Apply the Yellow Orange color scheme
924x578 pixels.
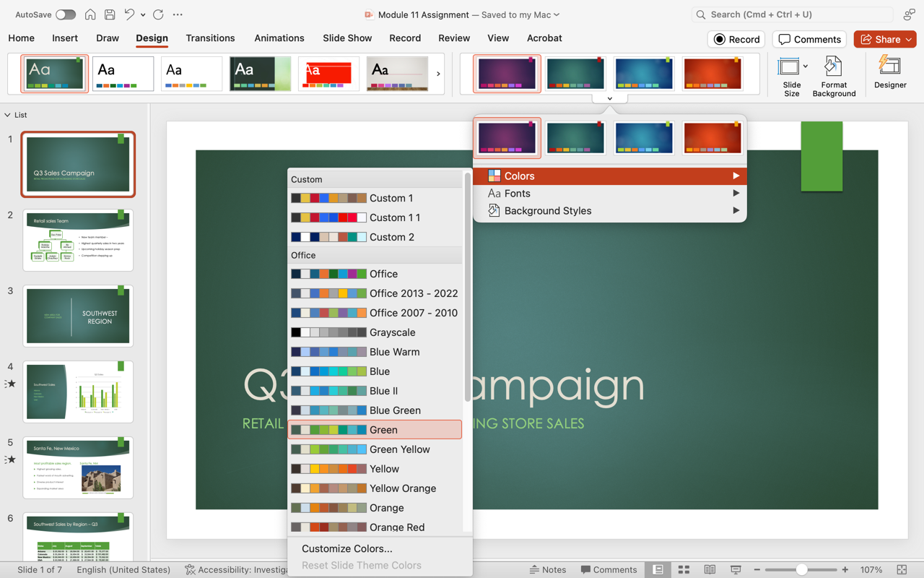375,488
